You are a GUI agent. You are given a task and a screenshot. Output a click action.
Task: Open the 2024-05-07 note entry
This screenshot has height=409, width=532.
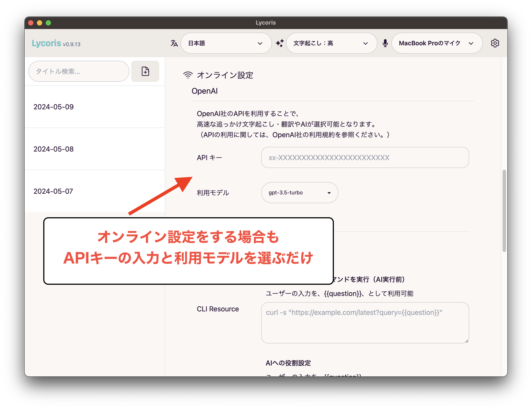click(95, 191)
